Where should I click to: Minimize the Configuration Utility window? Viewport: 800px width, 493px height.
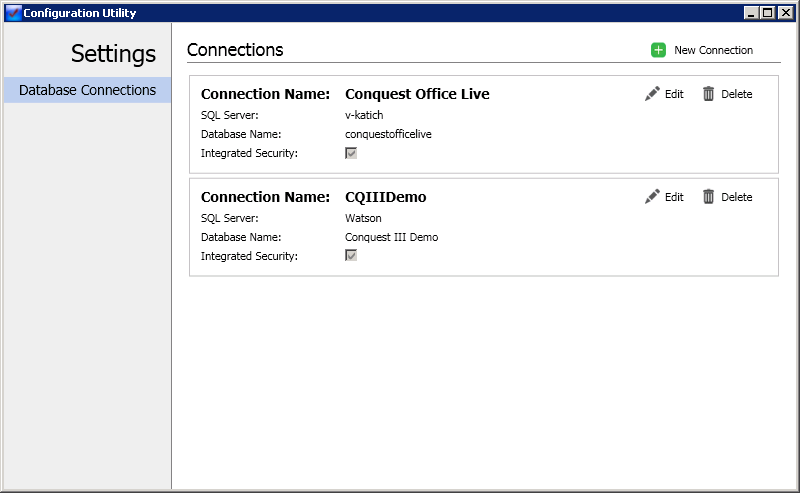click(x=751, y=13)
